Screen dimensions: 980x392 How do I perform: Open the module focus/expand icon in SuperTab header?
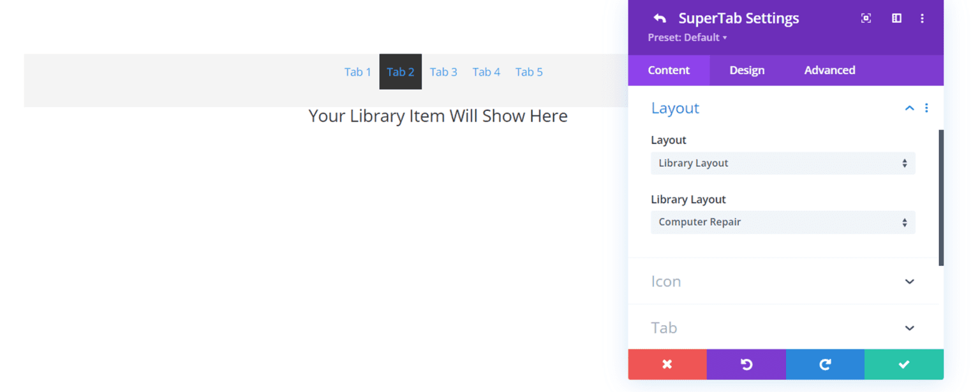866,18
